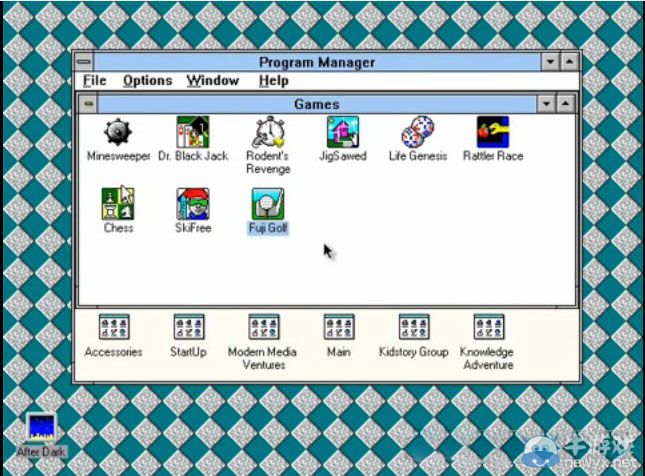The height and width of the screenshot is (476, 645).
Task: Maximize the Games group window
Action: (x=566, y=104)
